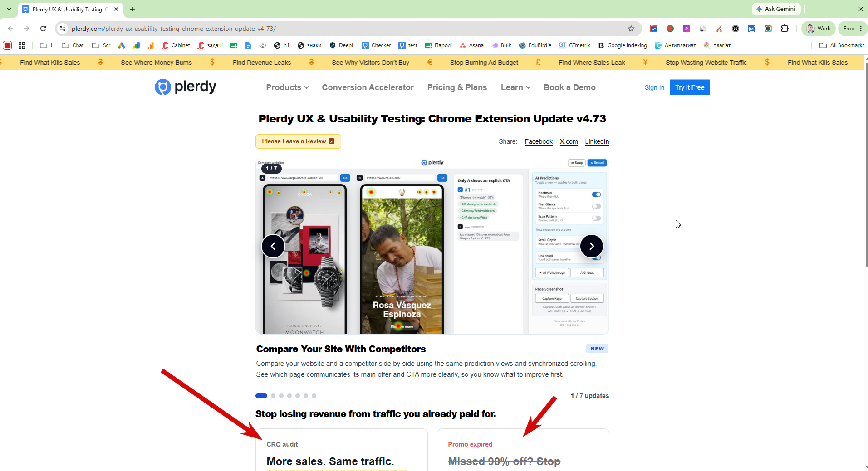Expand the Products dropdown menu
This screenshot has width=868, height=471.
(287, 87)
